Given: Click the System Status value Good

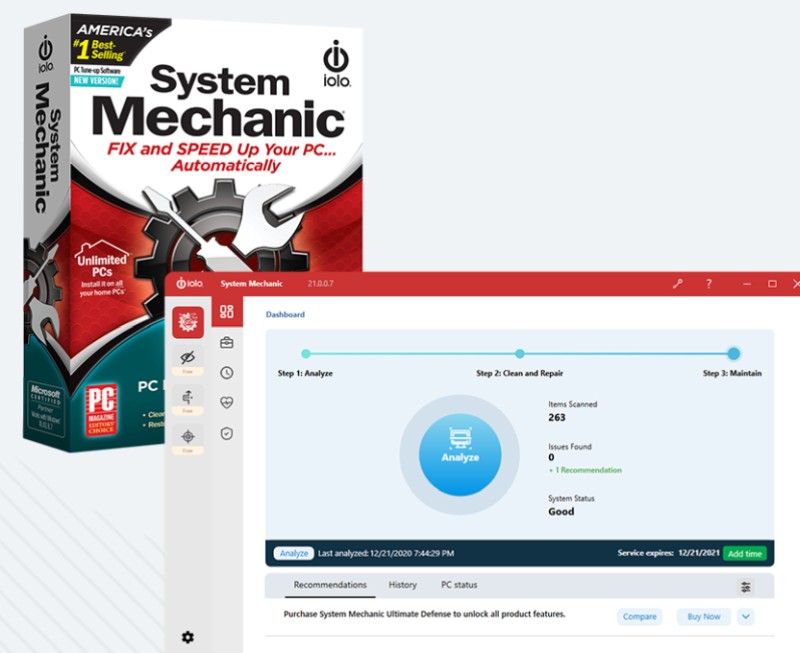Looking at the screenshot, I should (x=561, y=511).
